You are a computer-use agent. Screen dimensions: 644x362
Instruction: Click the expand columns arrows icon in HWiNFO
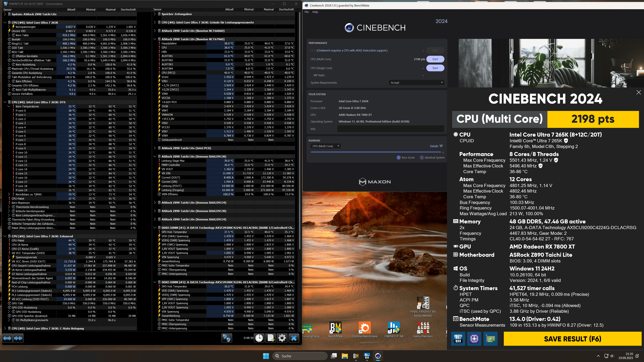7,338
